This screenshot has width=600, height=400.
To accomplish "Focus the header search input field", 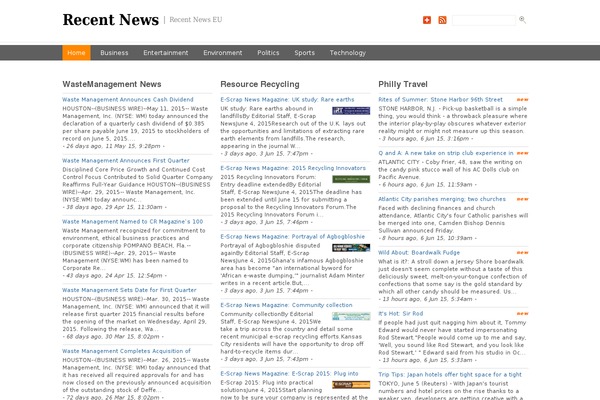I will point(484,20).
